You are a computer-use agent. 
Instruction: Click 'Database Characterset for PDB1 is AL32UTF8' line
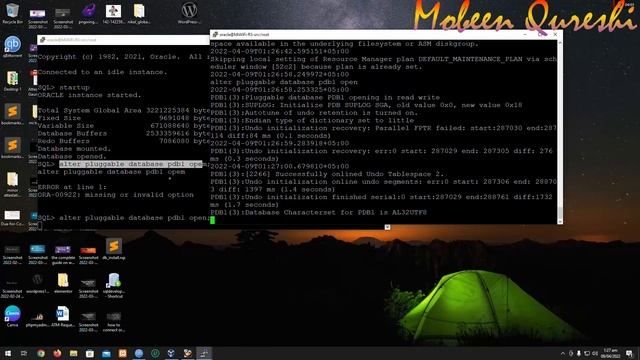coord(318,213)
